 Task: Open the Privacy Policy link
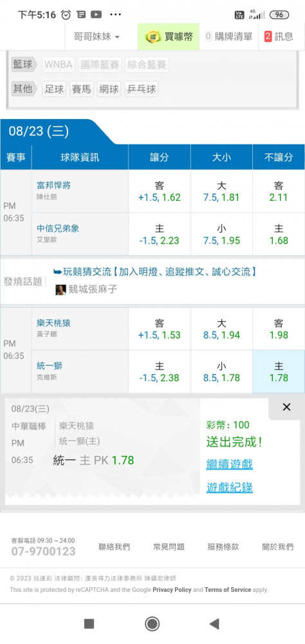pos(172,590)
